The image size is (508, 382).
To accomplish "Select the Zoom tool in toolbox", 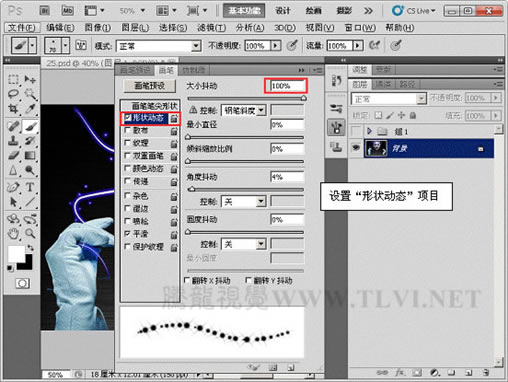I will click(30, 233).
